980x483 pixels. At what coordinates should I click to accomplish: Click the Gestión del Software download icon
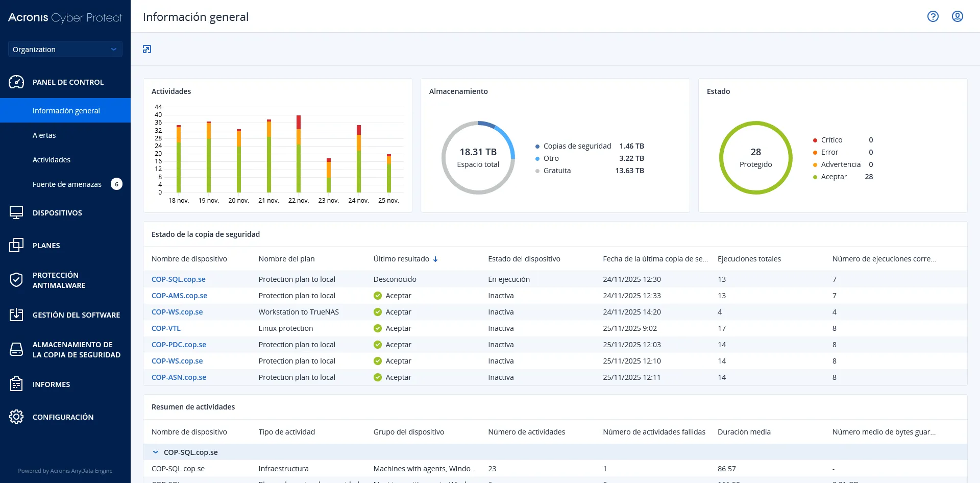[16, 315]
